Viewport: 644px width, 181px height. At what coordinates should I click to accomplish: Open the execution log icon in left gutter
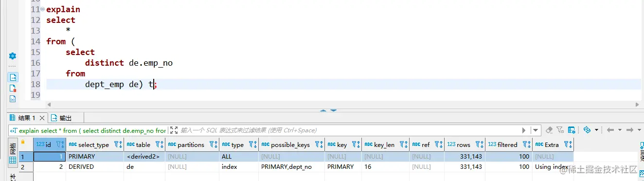tap(13, 88)
